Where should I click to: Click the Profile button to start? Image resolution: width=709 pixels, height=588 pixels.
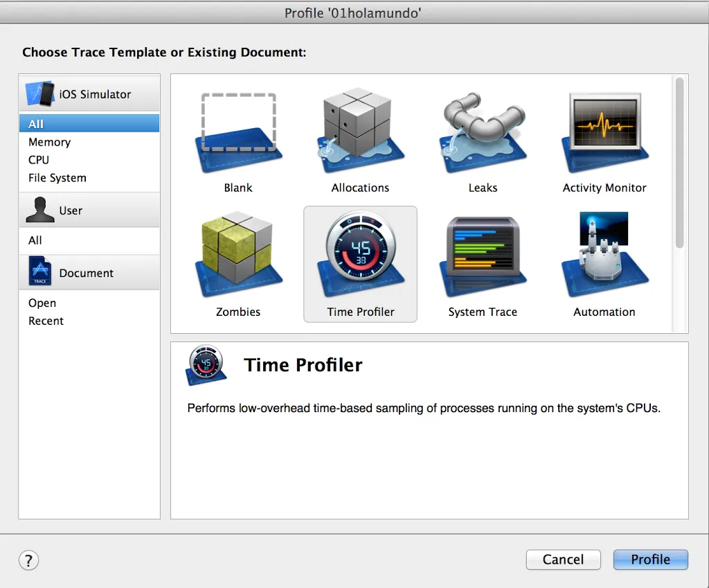tap(650, 560)
